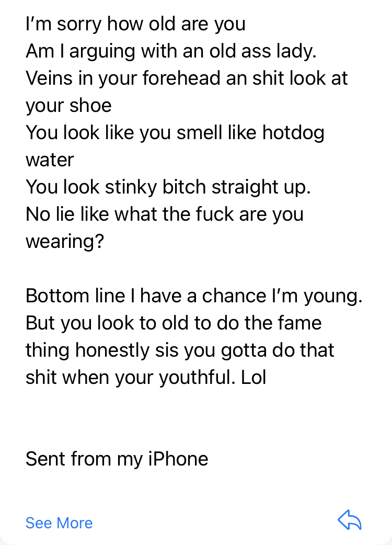Click the words 'your shoe'
This screenshot has width=392, height=545.
click(68, 106)
